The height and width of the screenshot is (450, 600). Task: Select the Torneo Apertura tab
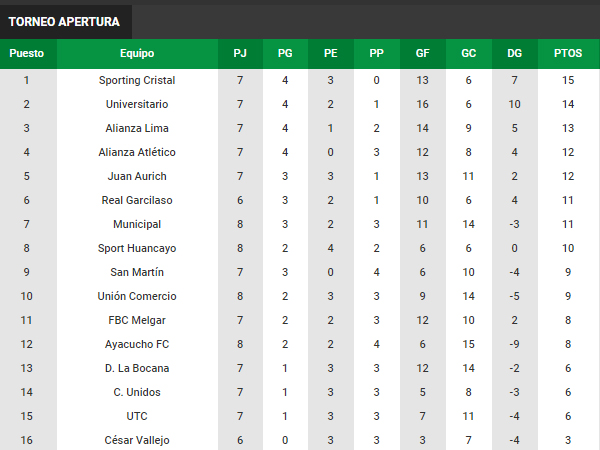tap(64, 22)
